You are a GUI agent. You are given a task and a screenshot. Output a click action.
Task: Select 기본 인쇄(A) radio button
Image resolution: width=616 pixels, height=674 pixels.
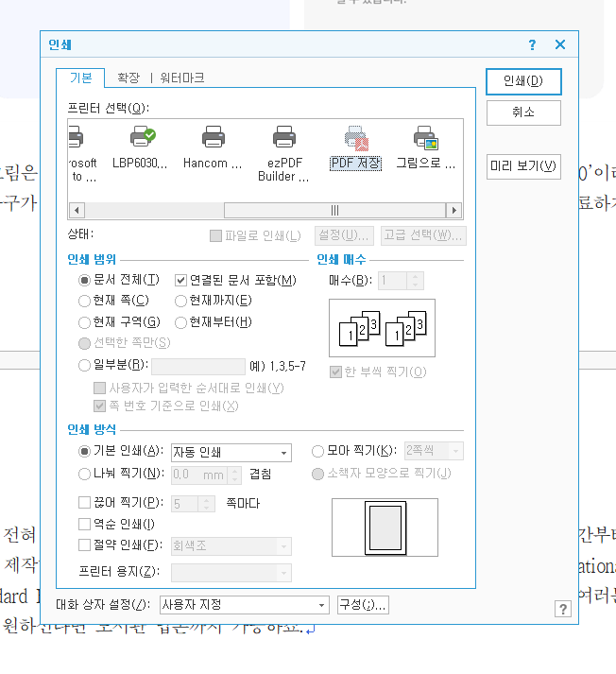(x=84, y=451)
